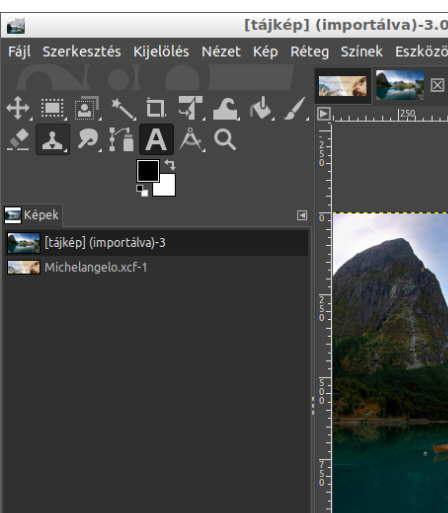This screenshot has width=448, height=513.
Task: Swap foreground and background colors
Action: tap(170, 165)
